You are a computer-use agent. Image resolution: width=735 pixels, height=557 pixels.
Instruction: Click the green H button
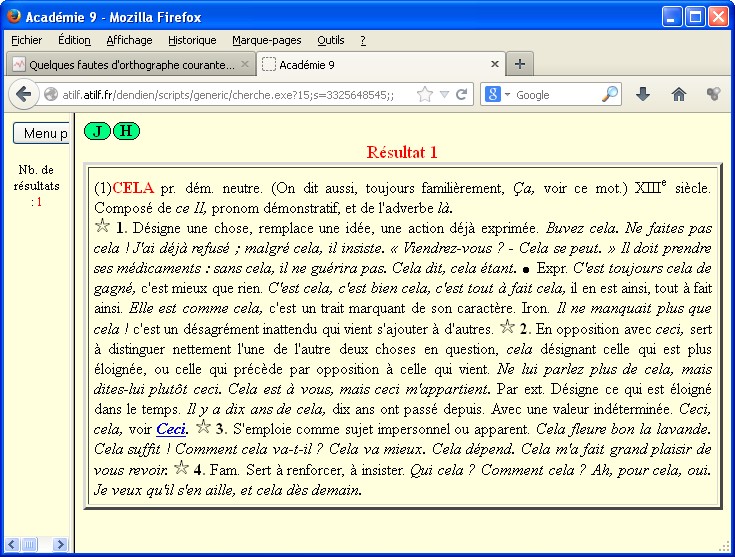click(126, 131)
